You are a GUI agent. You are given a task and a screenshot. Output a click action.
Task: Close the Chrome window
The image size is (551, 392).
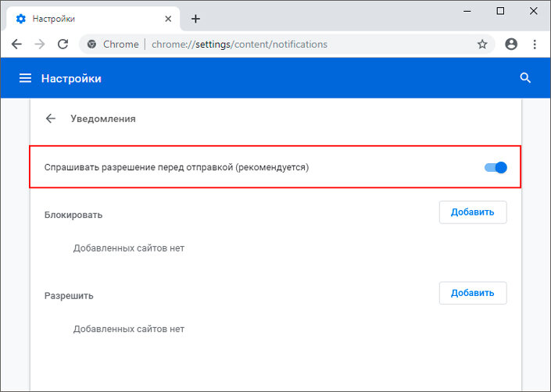(x=534, y=11)
